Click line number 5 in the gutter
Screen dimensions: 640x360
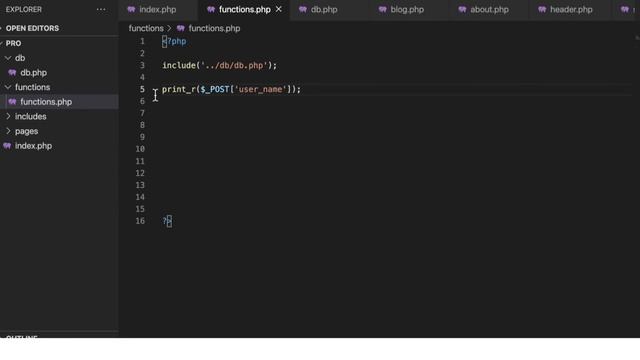142,89
